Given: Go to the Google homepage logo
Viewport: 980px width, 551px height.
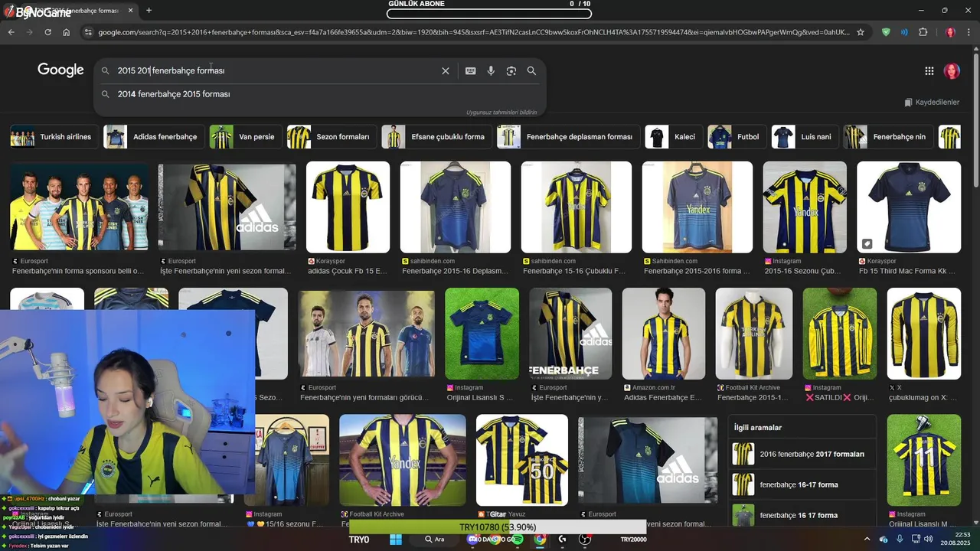Looking at the screenshot, I should point(60,70).
